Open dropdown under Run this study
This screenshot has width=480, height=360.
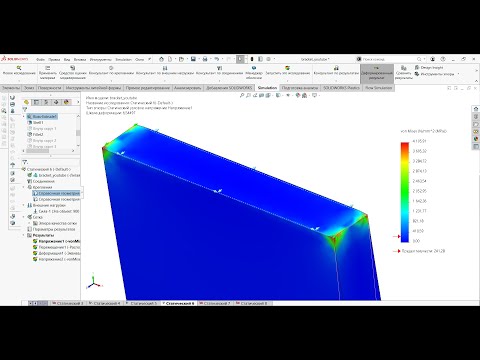point(287,80)
